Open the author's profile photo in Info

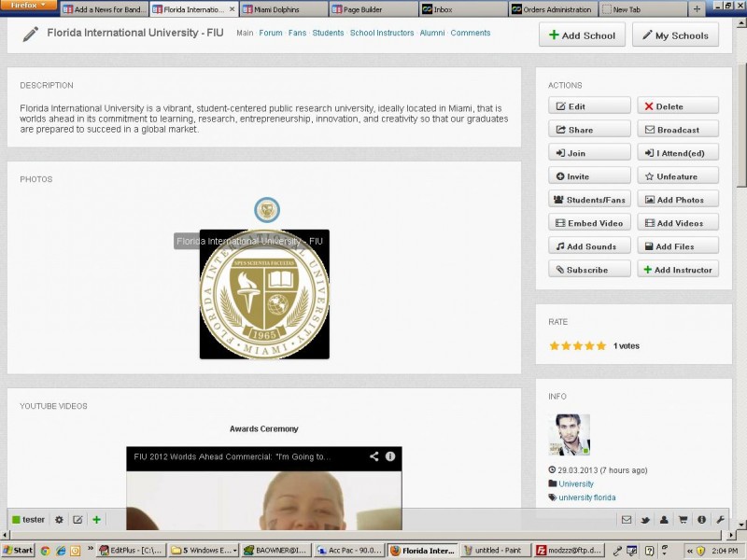570,435
